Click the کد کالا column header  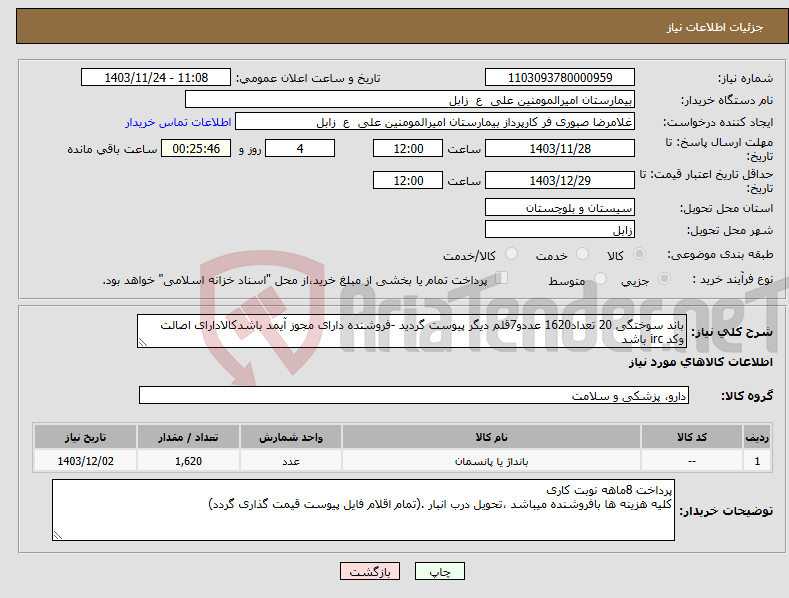click(692, 437)
